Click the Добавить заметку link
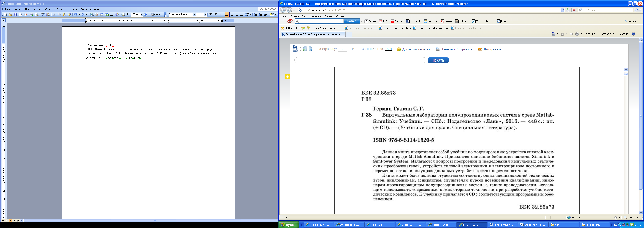This screenshot has width=644, height=228. click(x=416, y=49)
